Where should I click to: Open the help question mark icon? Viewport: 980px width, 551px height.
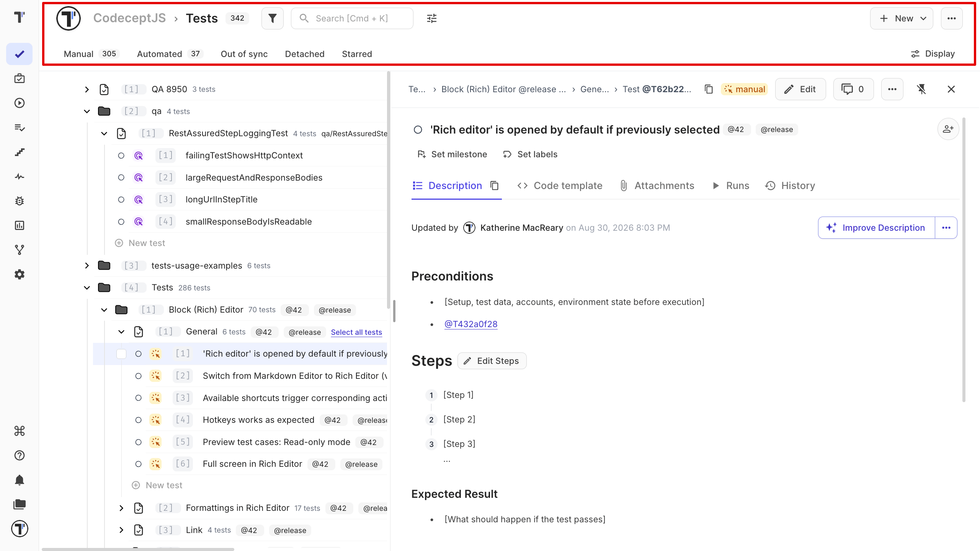click(20, 455)
